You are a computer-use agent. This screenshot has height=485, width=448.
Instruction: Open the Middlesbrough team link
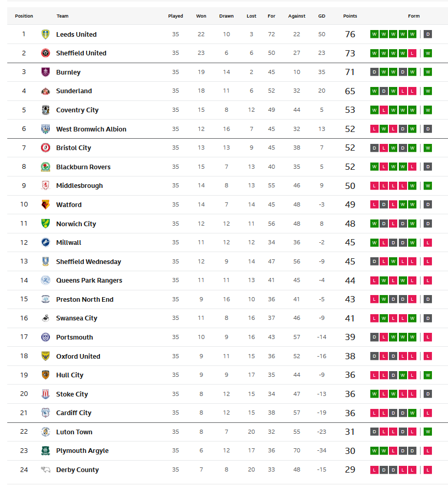click(x=79, y=185)
